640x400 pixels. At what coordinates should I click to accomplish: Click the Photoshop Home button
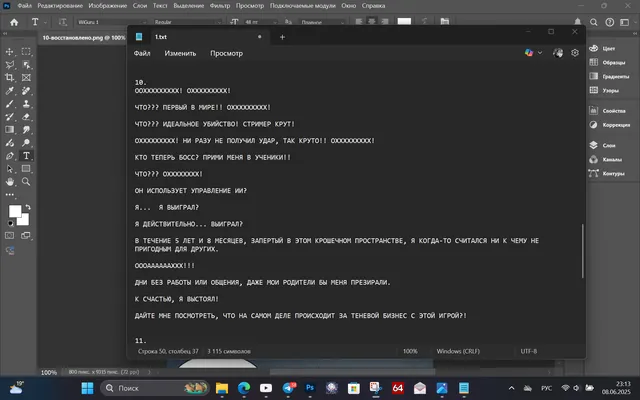[14, 22]
